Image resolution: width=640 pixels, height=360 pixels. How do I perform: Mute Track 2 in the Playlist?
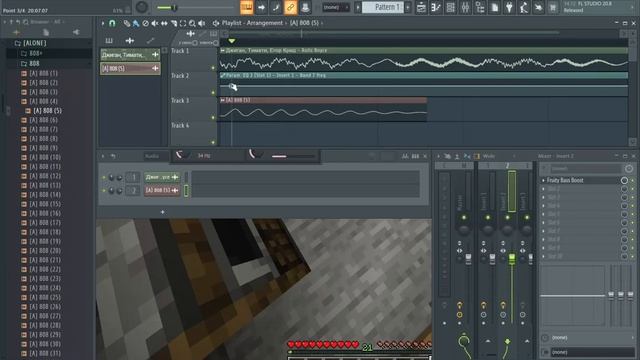(x=213, y=93)
